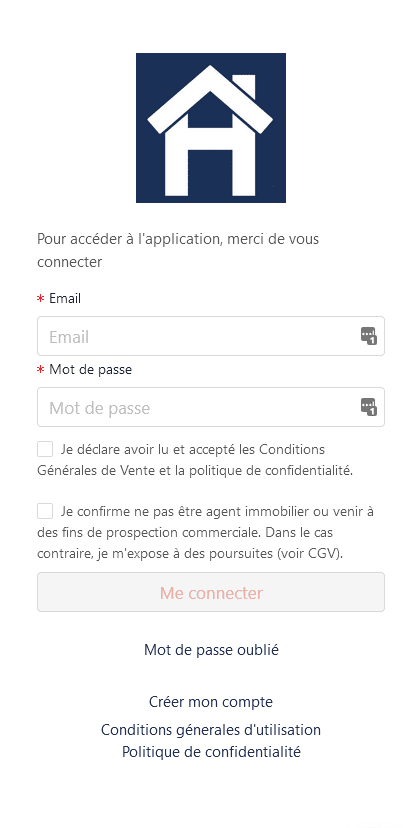Click the red asterisk beside Mot de passe label
The image size is (420, 828).
[41, 370]
